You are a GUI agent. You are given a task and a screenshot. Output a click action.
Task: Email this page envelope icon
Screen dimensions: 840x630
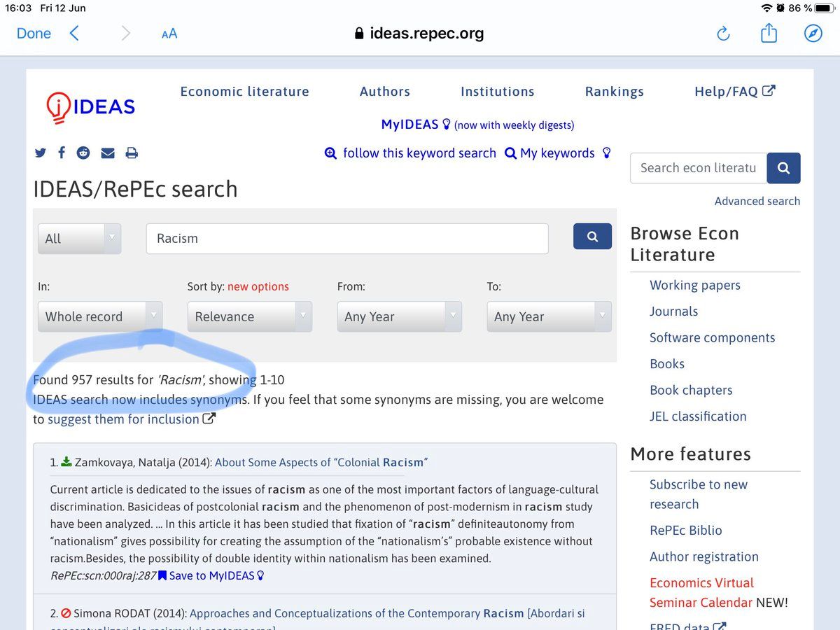tap(107, 153)
